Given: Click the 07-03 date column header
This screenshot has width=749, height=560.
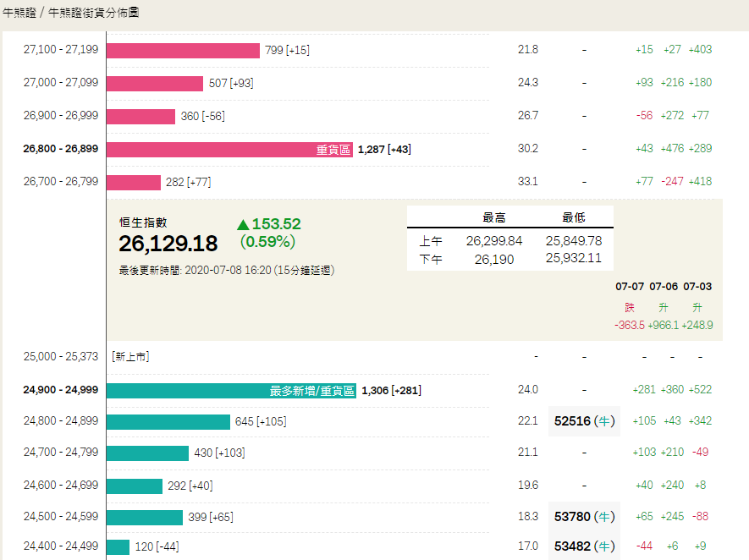Looking at the screenshot, I should [697, 287].
